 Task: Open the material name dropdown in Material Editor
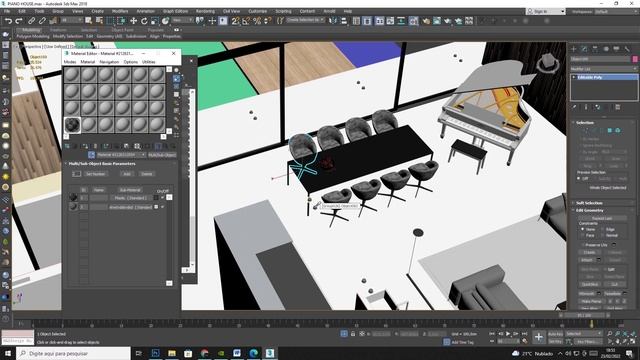point(121,155)
